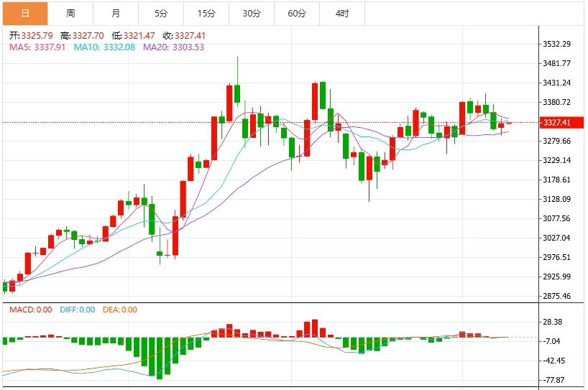Click the DEA:0.00 indicator label
The height and width of the screenshot is (390, 588).
coord(120,310)
